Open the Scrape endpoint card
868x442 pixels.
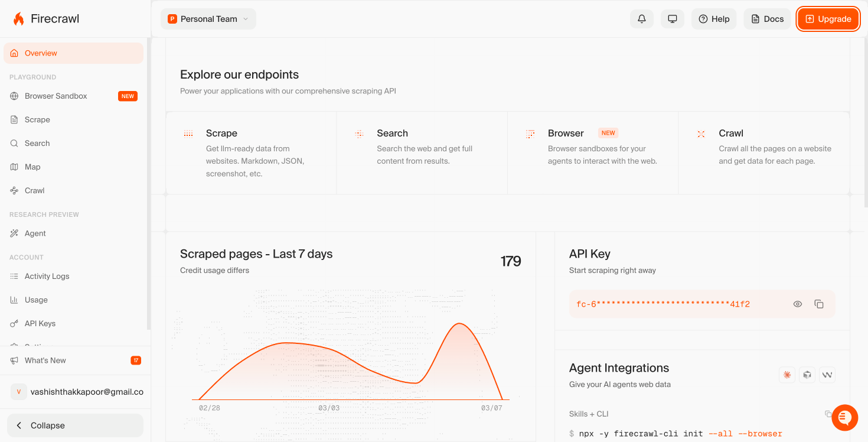(251, 153)
